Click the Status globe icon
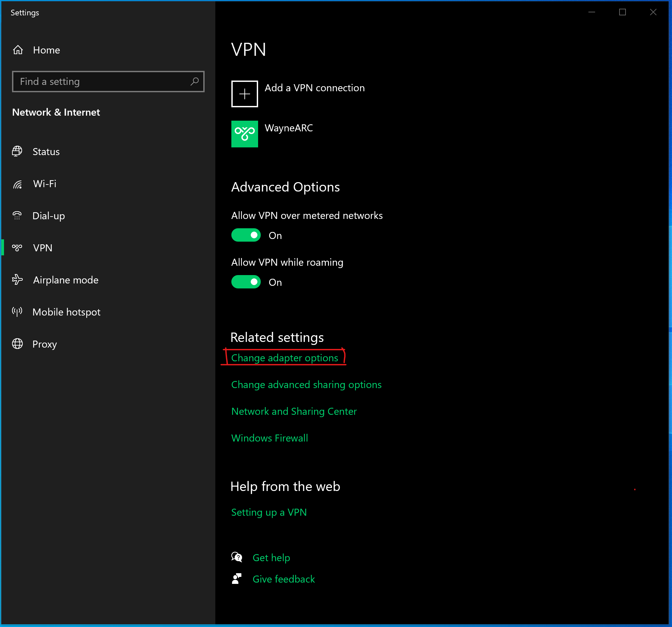The image size is (672, 627). pyautogui.click(x=17, y=151)
